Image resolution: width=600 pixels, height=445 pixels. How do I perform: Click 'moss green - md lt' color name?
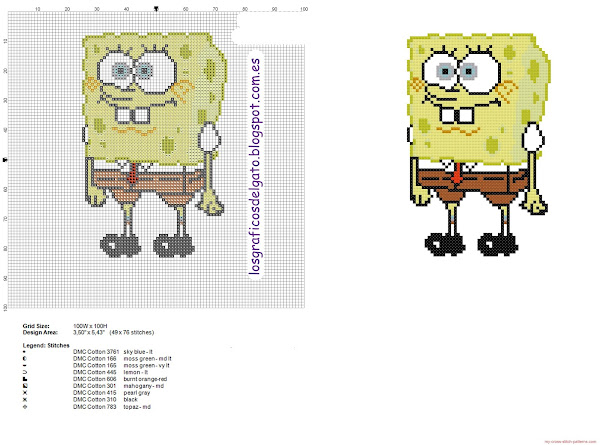point(147,359)
